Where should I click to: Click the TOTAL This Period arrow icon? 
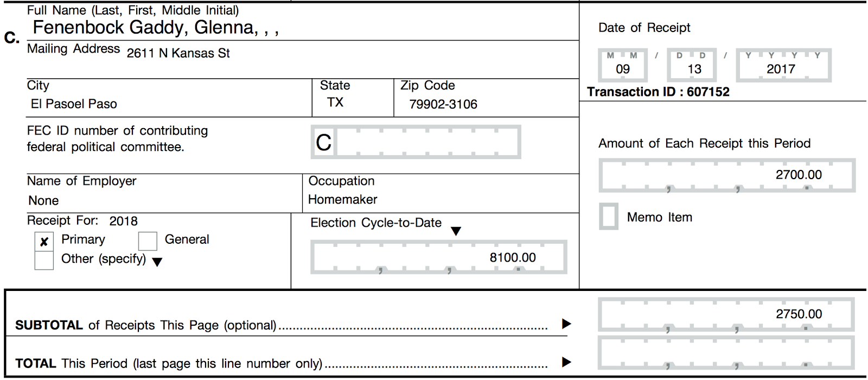pos(566,362)
